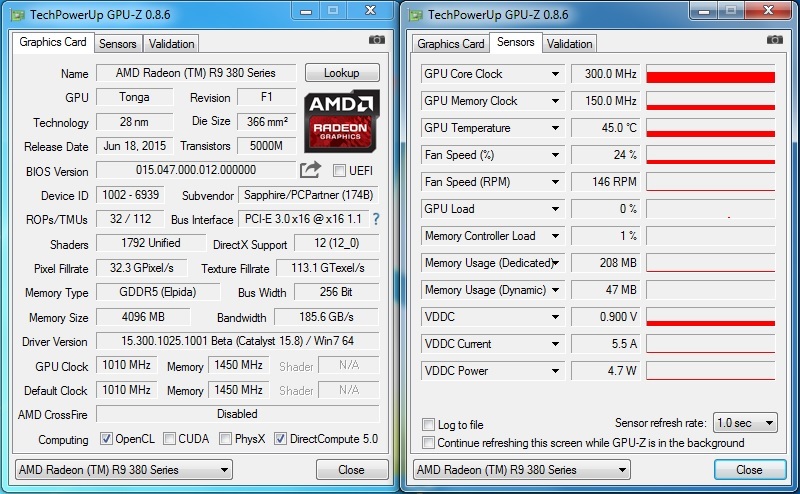Click Close button in the Sensors window
The image size is (800, 494).
click(x=749, y=470)
